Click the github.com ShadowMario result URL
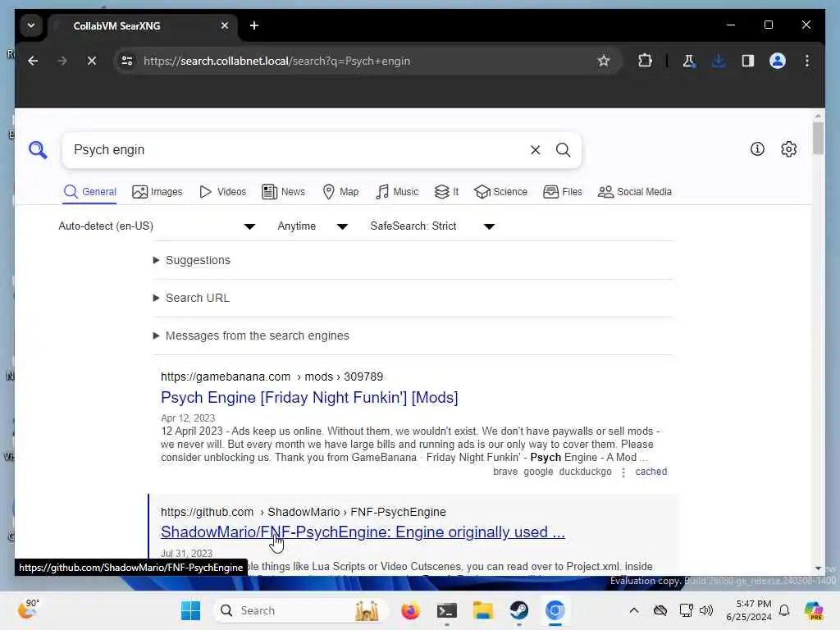The image size is (840, 630). click(304, 512)
